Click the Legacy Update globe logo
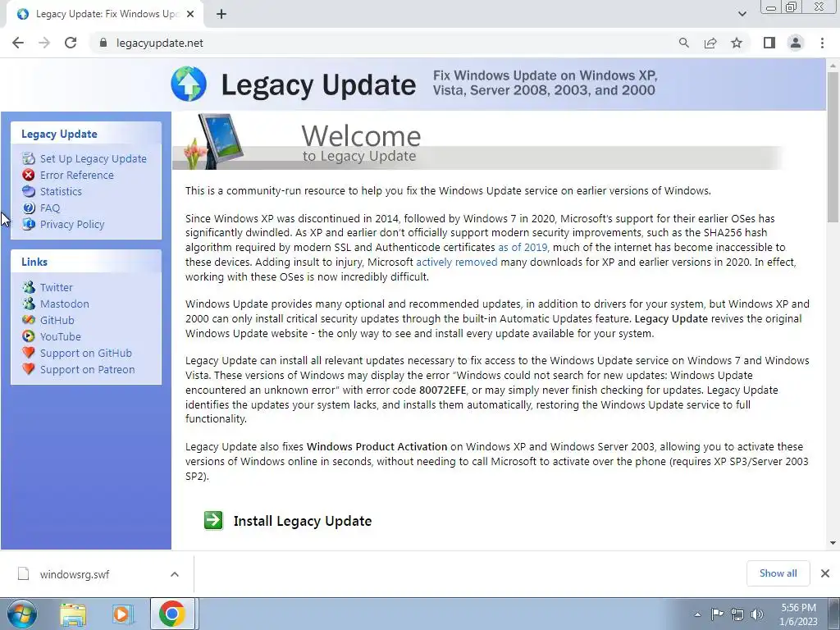840x630 pixels. pyautogui.click(x=189, y=84)
